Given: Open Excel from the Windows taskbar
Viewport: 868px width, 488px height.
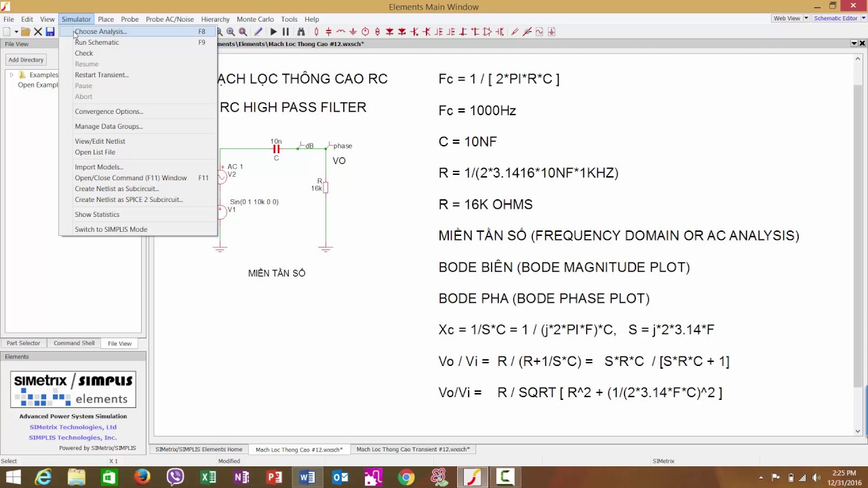Looking at the screenshot, I should point(208,477).
